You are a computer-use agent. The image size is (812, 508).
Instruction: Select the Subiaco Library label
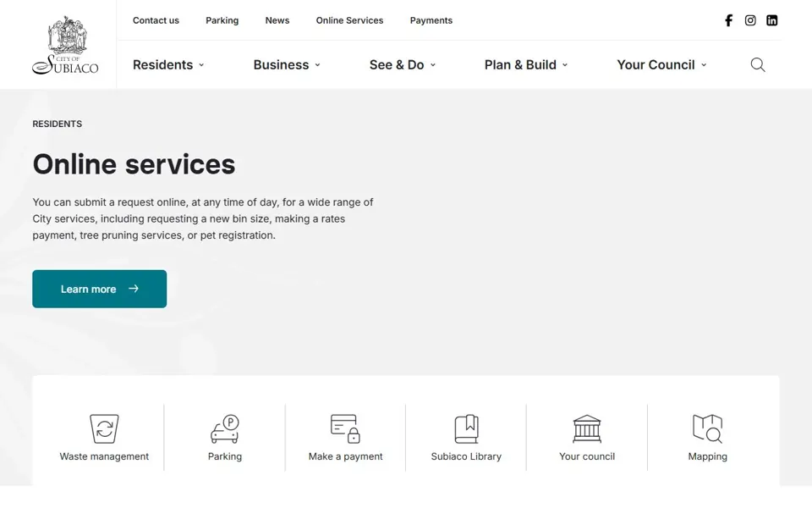[466, 456]
